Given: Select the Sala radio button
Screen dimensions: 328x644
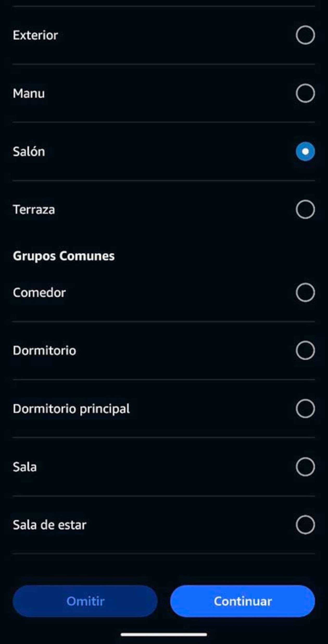Looking at the screenshot, I should 305,467.
